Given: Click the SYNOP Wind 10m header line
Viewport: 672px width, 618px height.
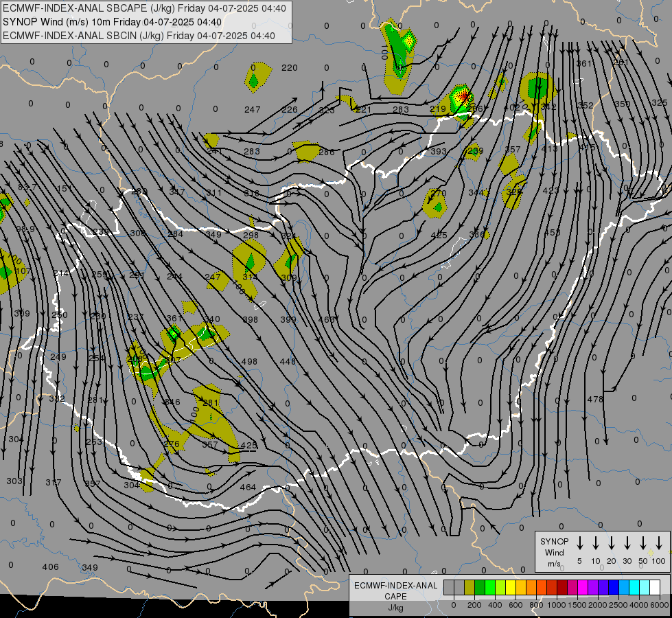Looking at the screenshot, I should [x=113, y=22].
